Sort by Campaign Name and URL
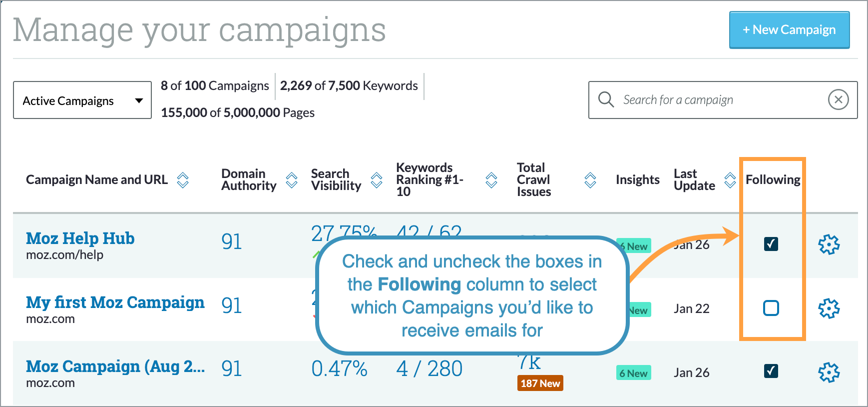 click(183, 180)
